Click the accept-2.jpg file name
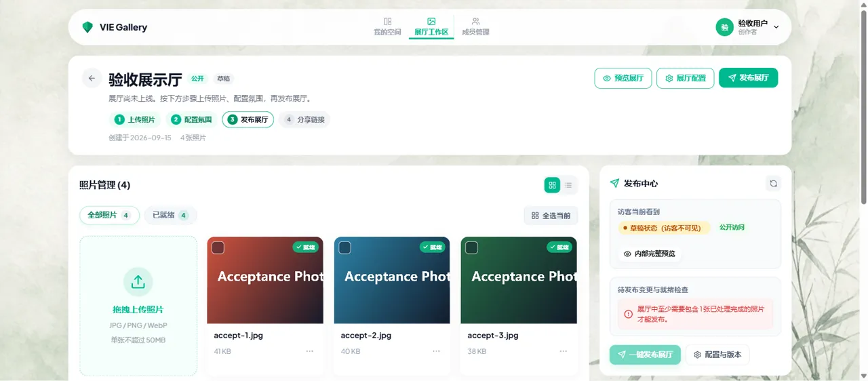The width and height of the screenshot is (868, 381). tap(366, 336)
